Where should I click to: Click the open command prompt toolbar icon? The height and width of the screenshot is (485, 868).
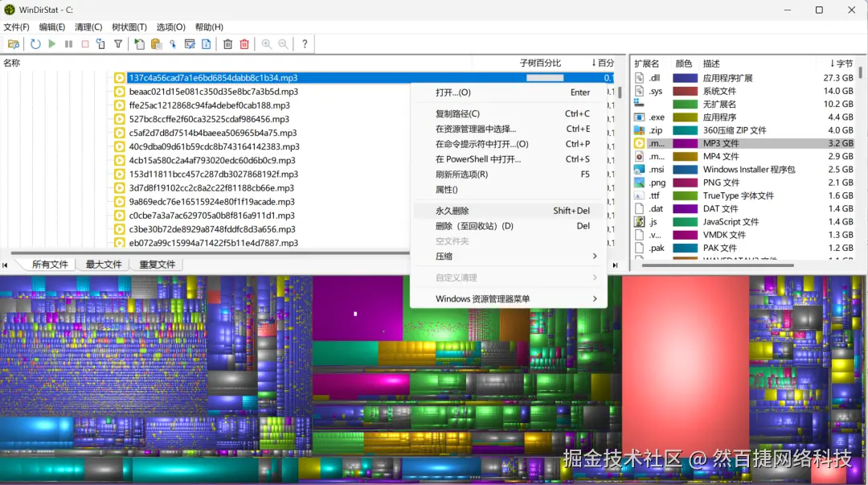pyautogui.click(x=190, y=43)
